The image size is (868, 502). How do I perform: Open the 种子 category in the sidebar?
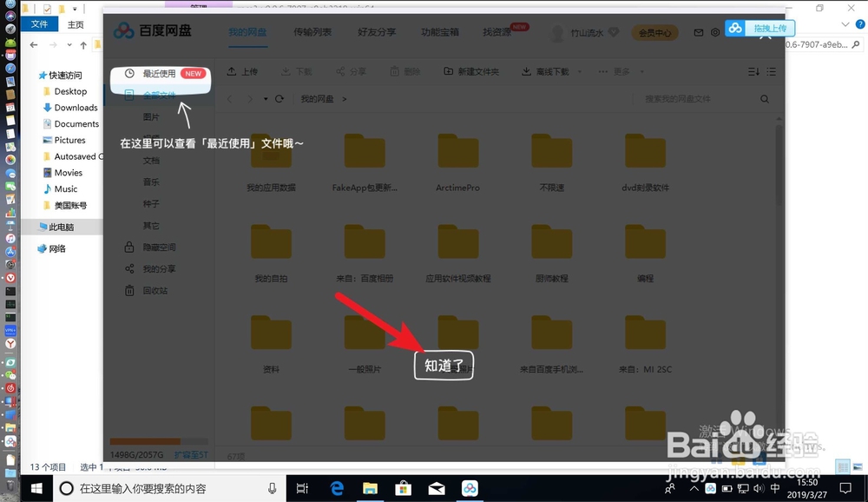(150, 203)
